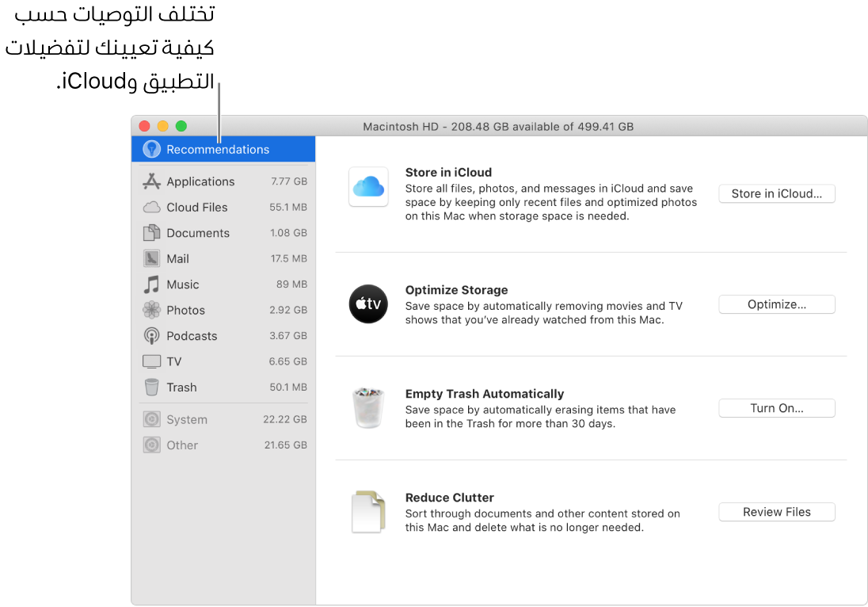Select the Photos category label

[186, 310]
